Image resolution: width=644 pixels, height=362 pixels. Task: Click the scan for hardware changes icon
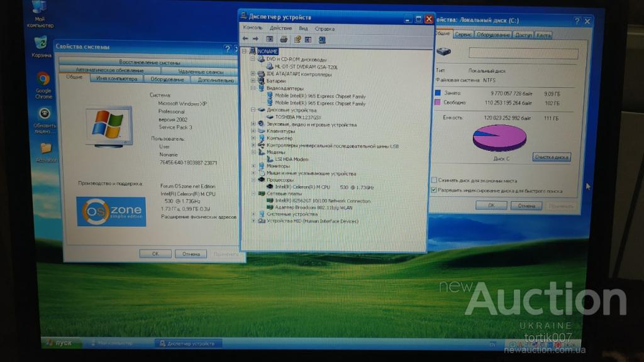click(x=322, y=40)
